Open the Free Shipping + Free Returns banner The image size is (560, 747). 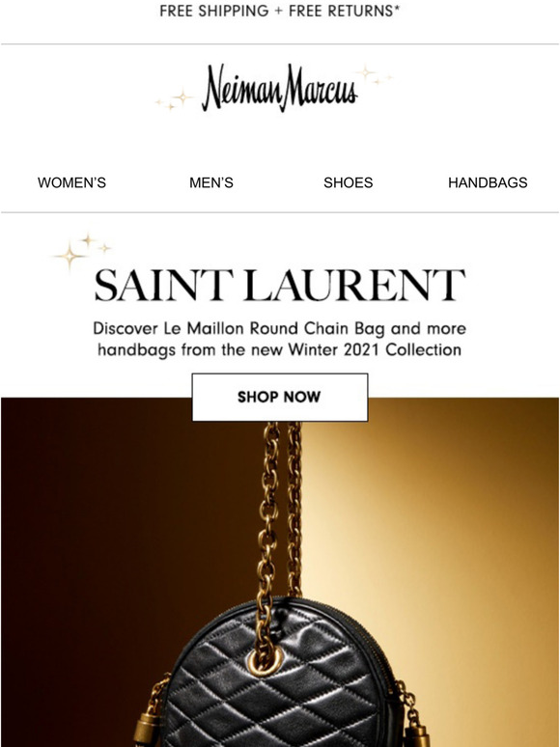[x=280, y=11]
